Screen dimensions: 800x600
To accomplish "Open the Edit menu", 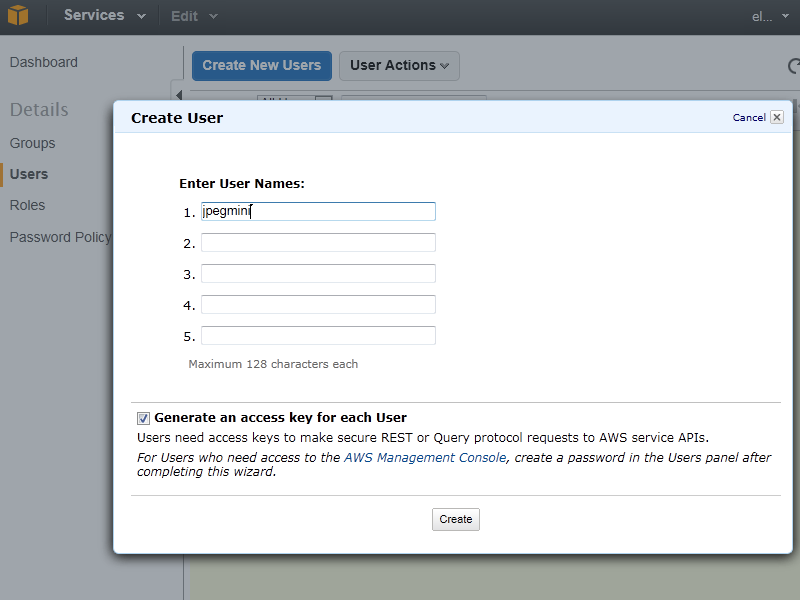I will click(194, 16).
